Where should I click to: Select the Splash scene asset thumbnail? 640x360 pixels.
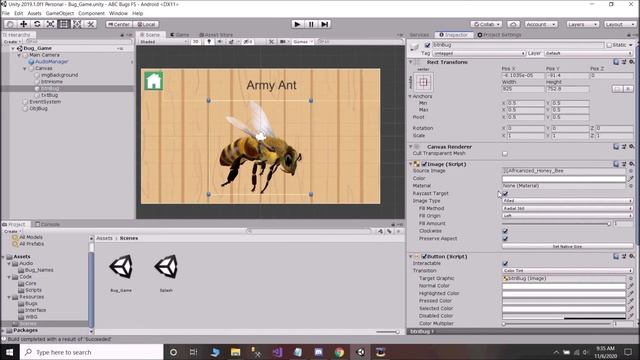pos(166,267)
